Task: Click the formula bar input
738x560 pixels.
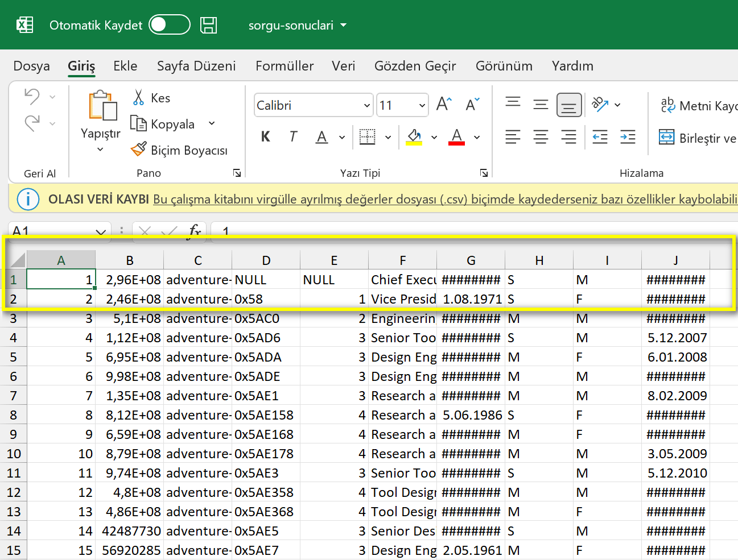Action: [475, 231]
